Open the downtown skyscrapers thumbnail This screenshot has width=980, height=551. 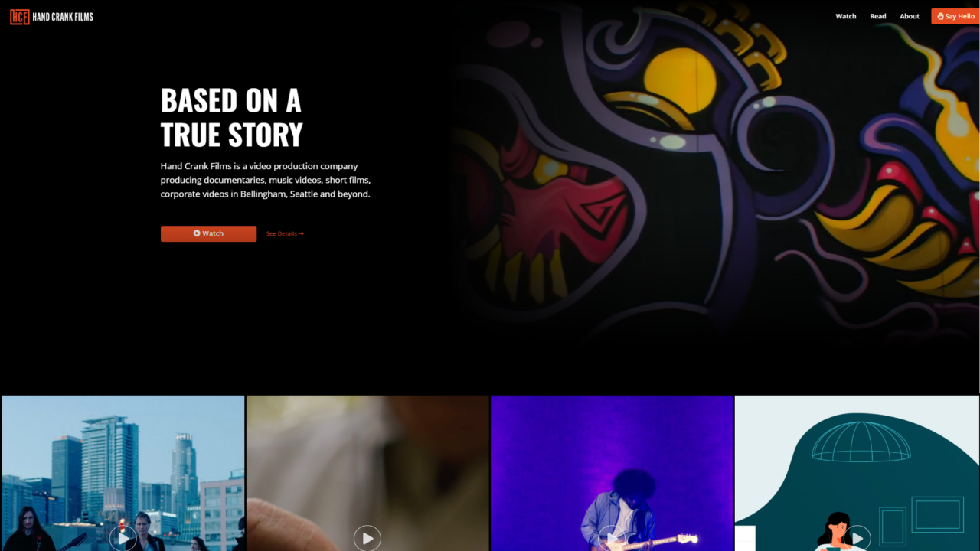(123, 473)
